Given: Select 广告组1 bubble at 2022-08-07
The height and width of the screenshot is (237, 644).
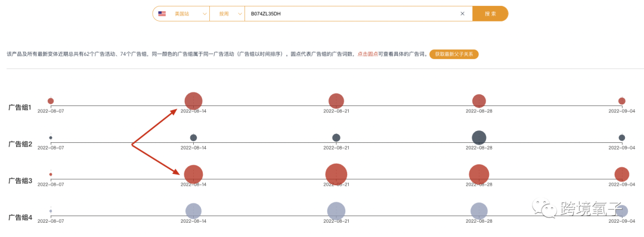Looking at the screenshot, I should tap(51, 101).
